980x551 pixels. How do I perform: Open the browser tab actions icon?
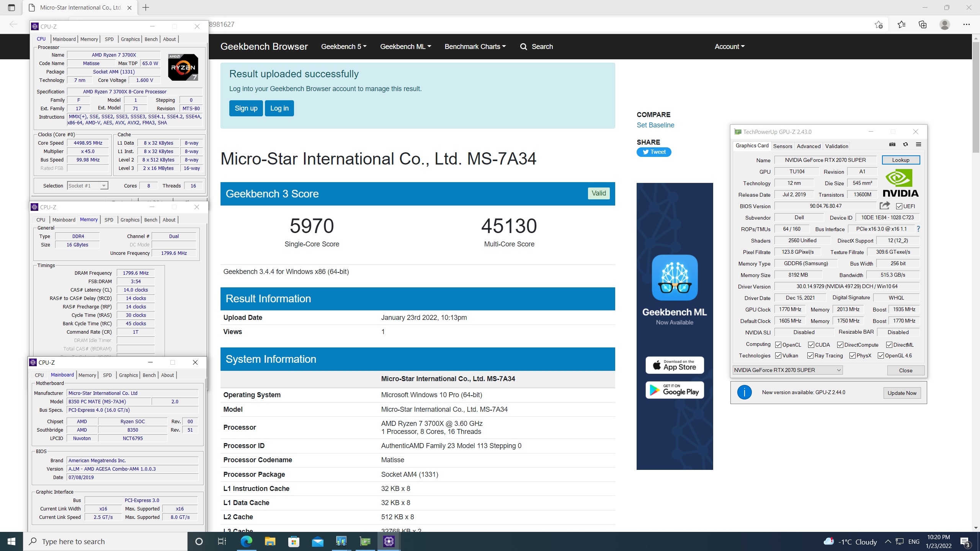coord(11,7)
